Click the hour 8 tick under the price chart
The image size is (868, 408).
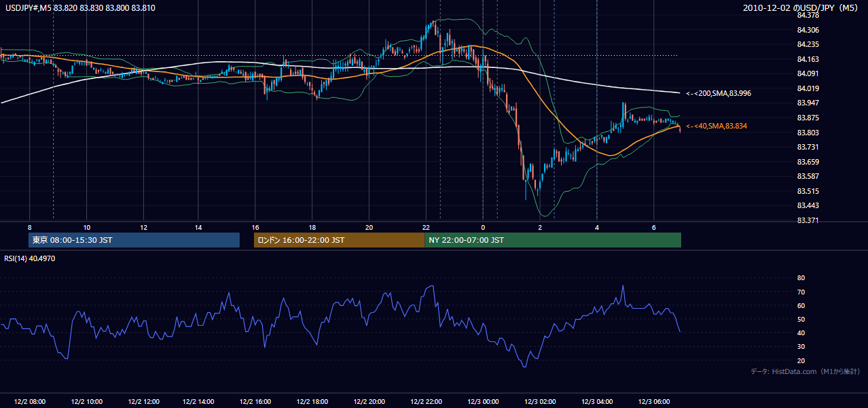point(29,227)
